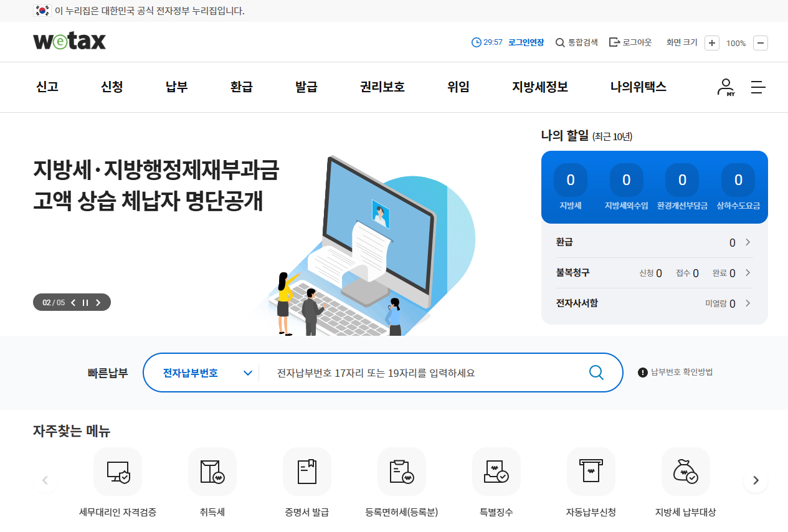Screen dimensions: 788x532
Task: Expand the 환급 row arrow
Action: coord(748,242)
